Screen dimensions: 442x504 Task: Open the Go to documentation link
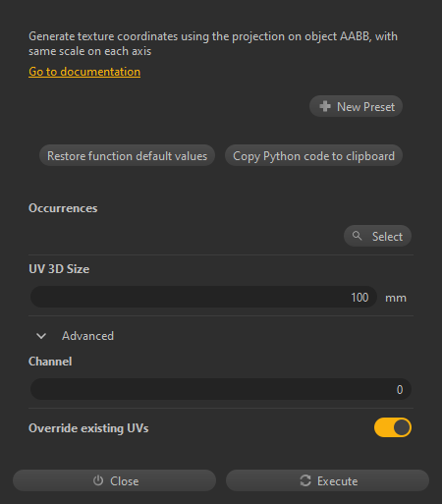pyautogui.click(x=84, y=72)
